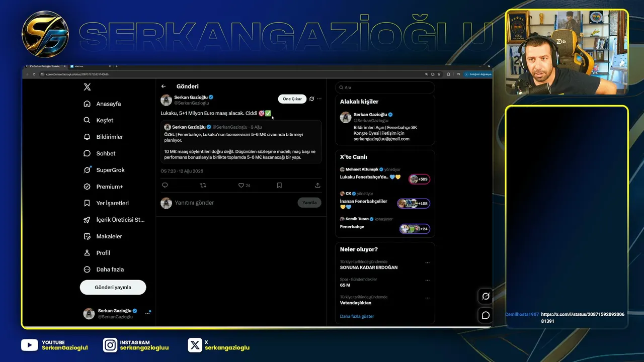Image resolution: width=644 pixels, height=362 pixels.
Task: Click the Daha fazla göster link
Action: [x=357, y=316]
